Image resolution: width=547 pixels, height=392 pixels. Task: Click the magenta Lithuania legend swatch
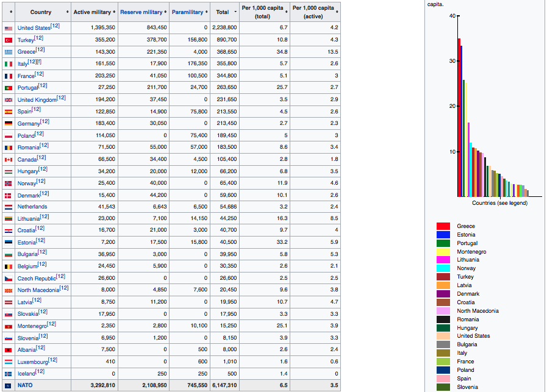tap(443, 260)
